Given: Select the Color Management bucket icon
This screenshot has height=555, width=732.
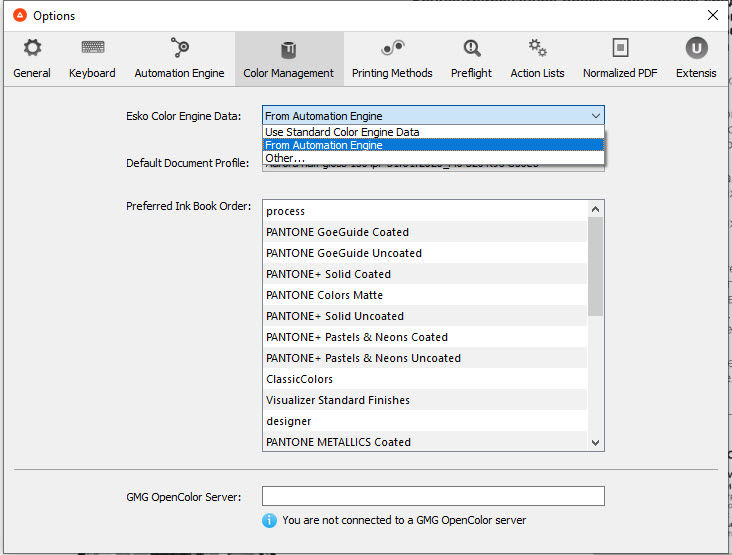Looking at the screenshot, I should coord(289,50).
